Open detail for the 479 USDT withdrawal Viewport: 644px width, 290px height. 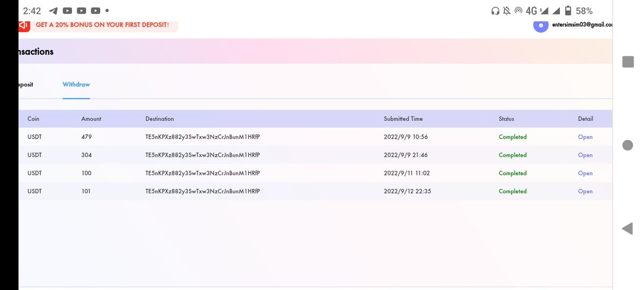pyautogui.click(x=586, y=137)
